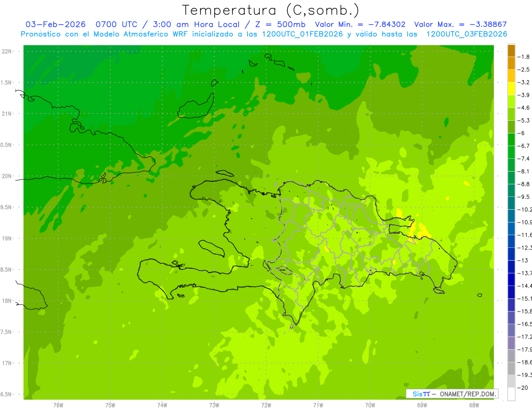Click yellow swatch between -3.2 and -3.9
The image size is (532, 411).
[x=511, y=89]
